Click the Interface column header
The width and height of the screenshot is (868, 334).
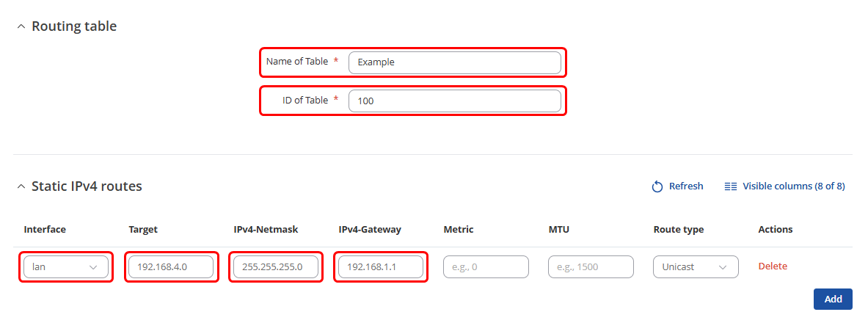tap(45, 230)
